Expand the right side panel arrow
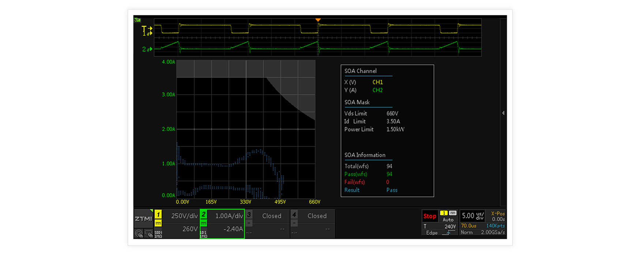644x256 pixels. tap(503, 113)
